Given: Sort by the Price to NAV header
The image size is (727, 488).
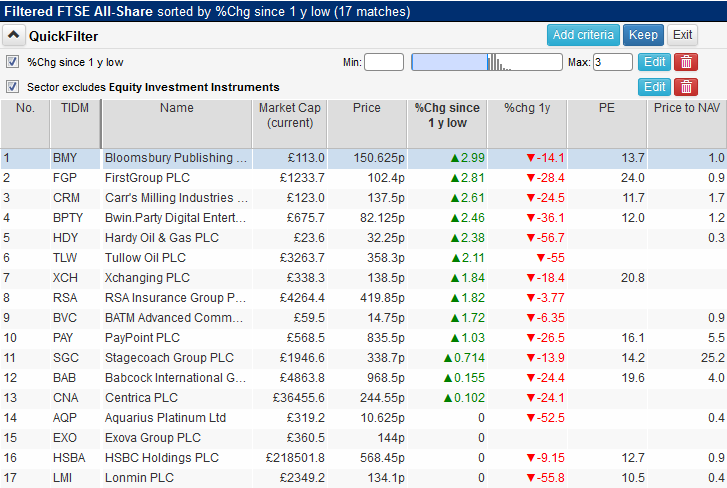Looking at the screenshot, I should coord(687,124).
